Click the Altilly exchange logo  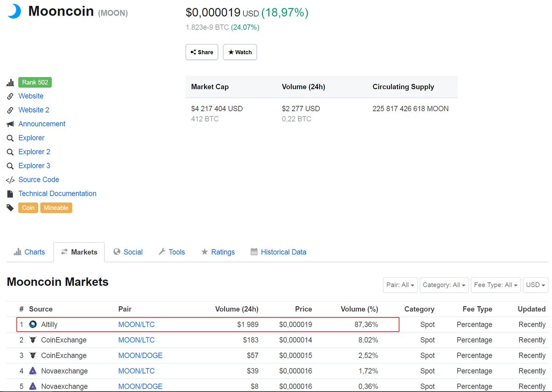point(33,324)
